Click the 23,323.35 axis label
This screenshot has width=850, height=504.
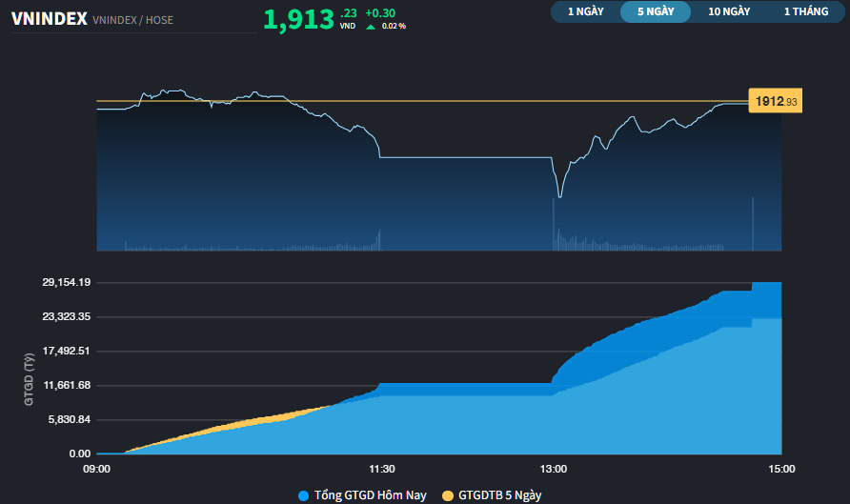point(66,316)
